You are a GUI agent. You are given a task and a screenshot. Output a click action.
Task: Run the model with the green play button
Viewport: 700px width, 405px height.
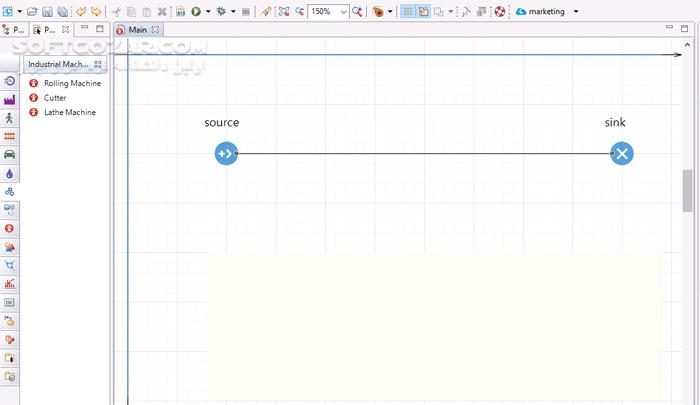(196, 12)
